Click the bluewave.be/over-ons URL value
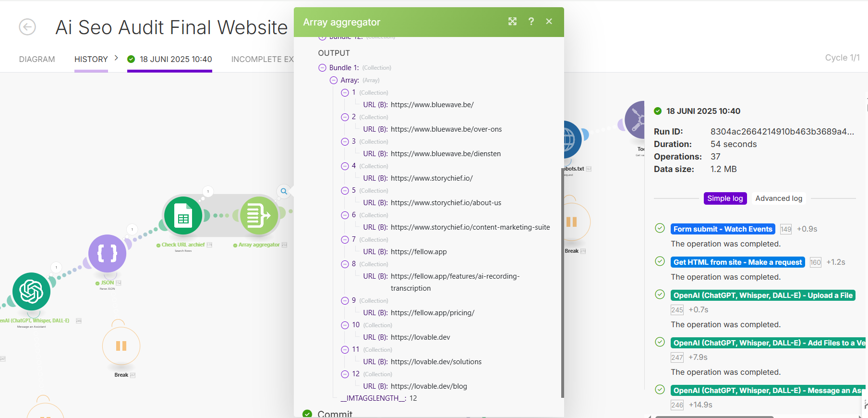Image resolution: width=868 pixels, height=418 pixels. tap(446, 129)
